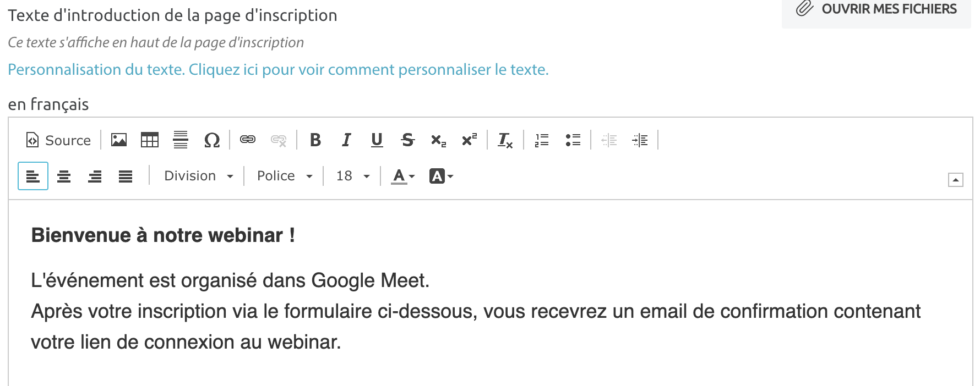The width and height of the screenshot is (980, 386).
Task: Remove formatting from selected text
Action: [x=505, y=140]
